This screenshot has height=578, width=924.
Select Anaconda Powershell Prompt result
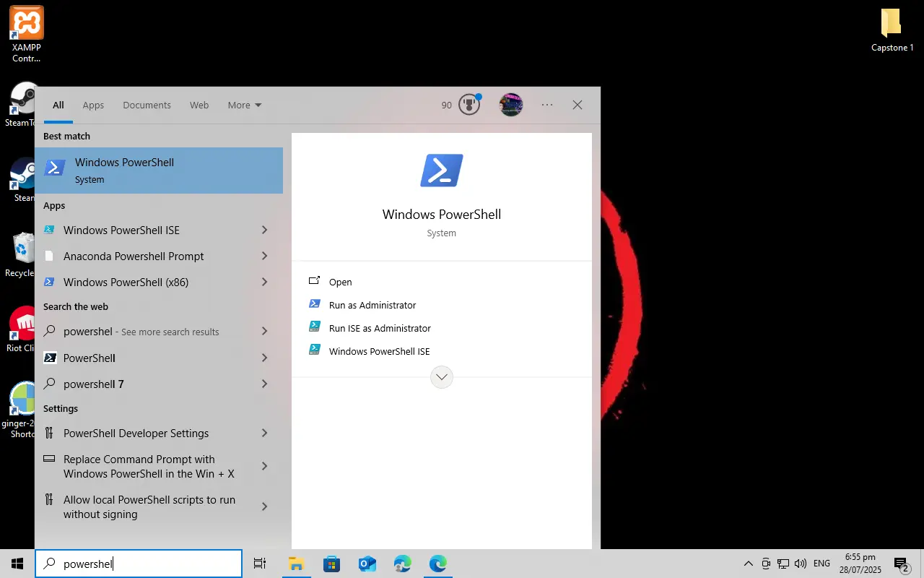(x=141, y=256)
